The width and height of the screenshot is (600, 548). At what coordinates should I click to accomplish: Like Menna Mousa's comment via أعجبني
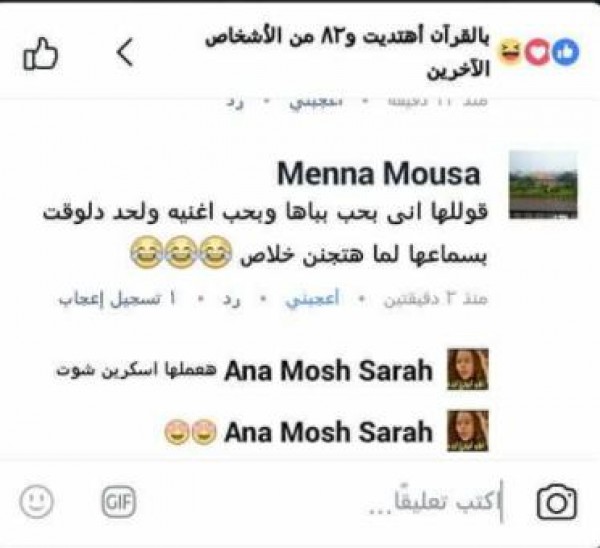[x=312, y=299]
